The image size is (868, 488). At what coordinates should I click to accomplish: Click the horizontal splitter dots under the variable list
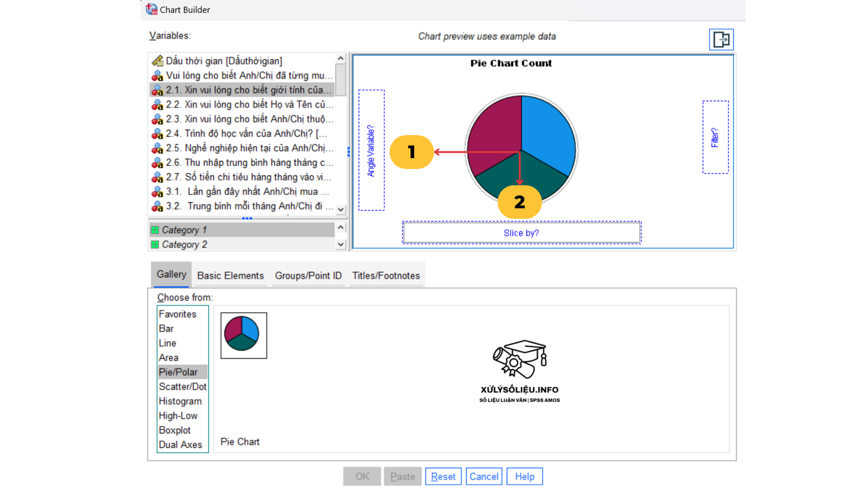click(x=247, y=218)
